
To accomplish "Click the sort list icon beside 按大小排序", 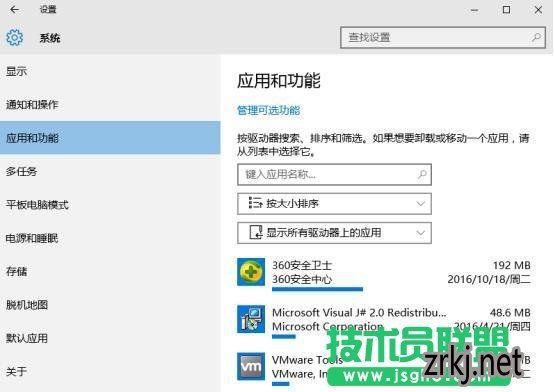I will coord(255,203).
